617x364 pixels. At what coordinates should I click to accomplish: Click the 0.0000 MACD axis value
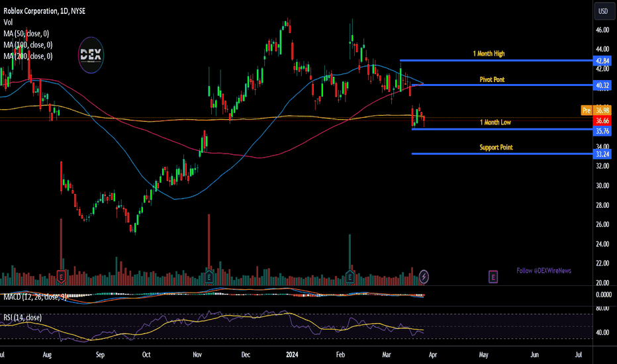tap(604, 295)
